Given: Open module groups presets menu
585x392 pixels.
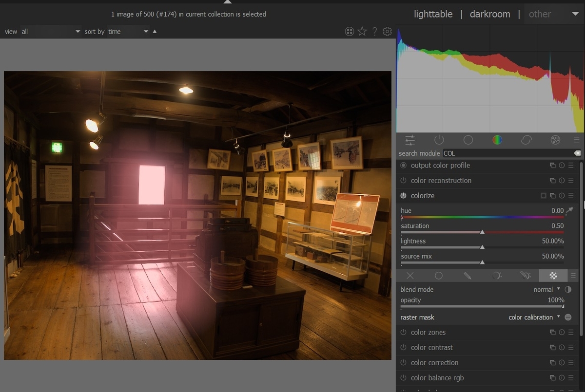Looking at the screenshot, I should coord(577,140).
